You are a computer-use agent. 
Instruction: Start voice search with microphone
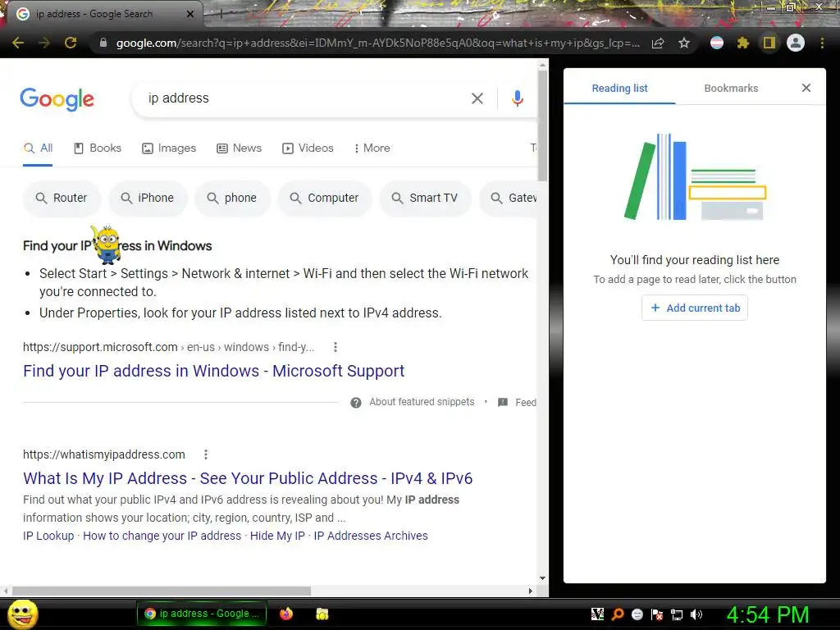pos(517,98)
